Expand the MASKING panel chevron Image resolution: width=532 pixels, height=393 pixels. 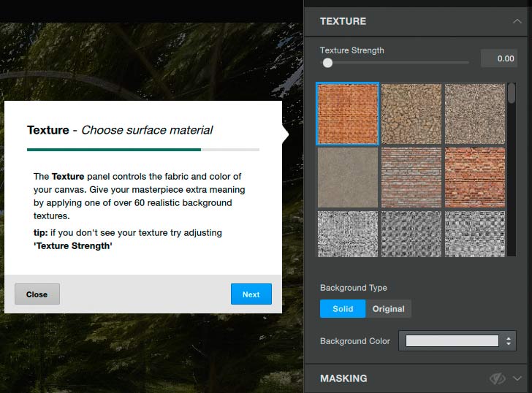(x=517, y=378)
